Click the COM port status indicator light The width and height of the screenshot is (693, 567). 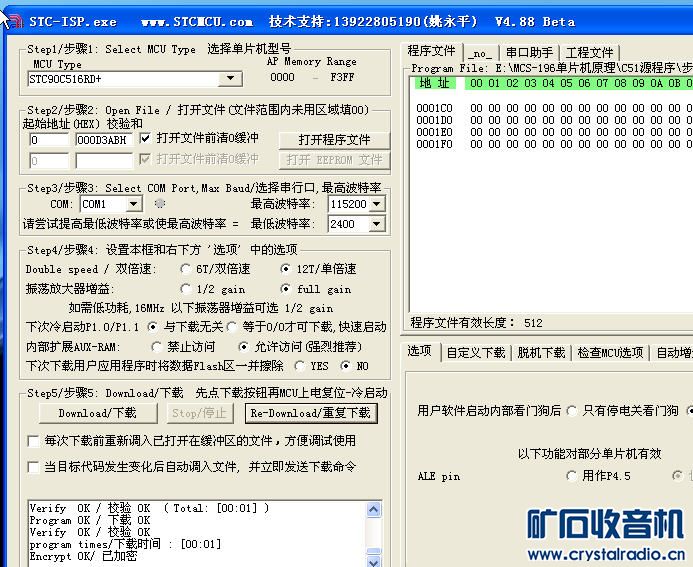coord(160,203)
